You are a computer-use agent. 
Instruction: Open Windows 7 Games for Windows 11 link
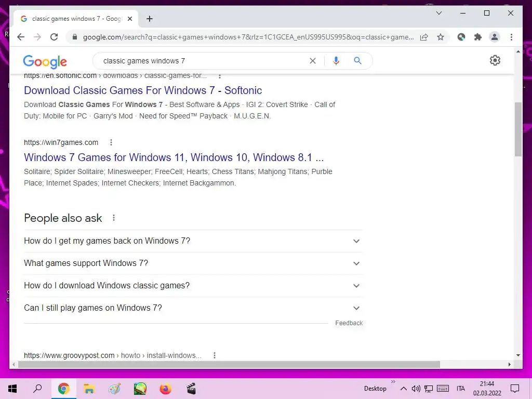pyautogui.click(x=174, y=157)
